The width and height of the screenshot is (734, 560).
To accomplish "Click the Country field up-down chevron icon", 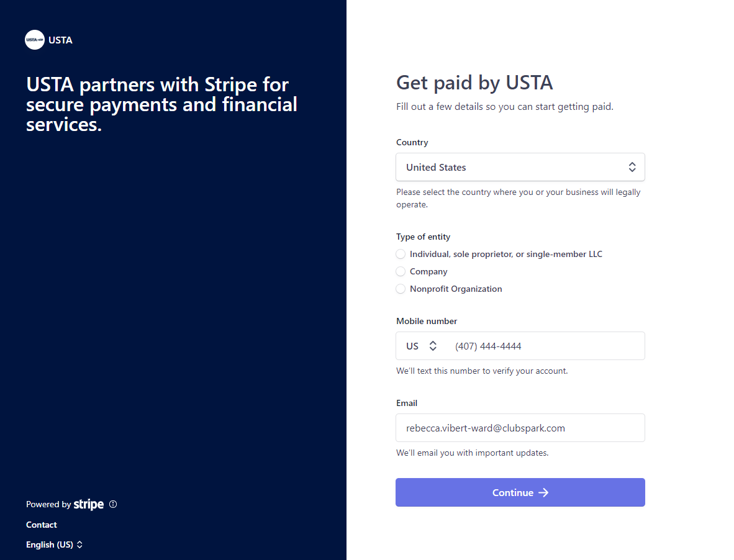I will [632, 167].
